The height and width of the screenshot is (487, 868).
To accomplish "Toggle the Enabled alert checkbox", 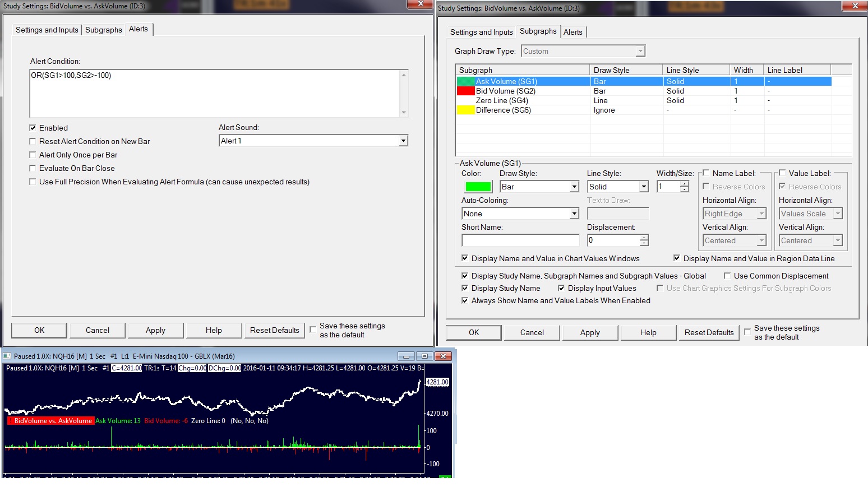I will click(33, 128).
